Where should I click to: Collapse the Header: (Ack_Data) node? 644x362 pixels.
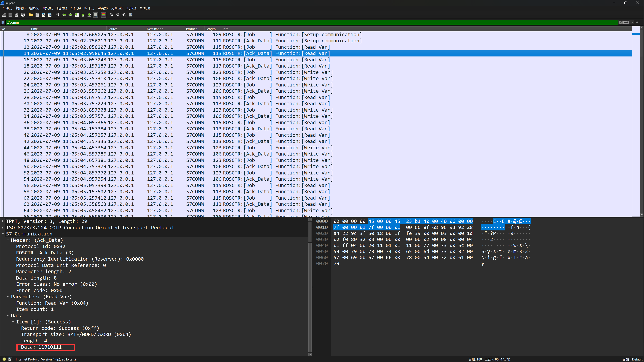coord(8,240)
